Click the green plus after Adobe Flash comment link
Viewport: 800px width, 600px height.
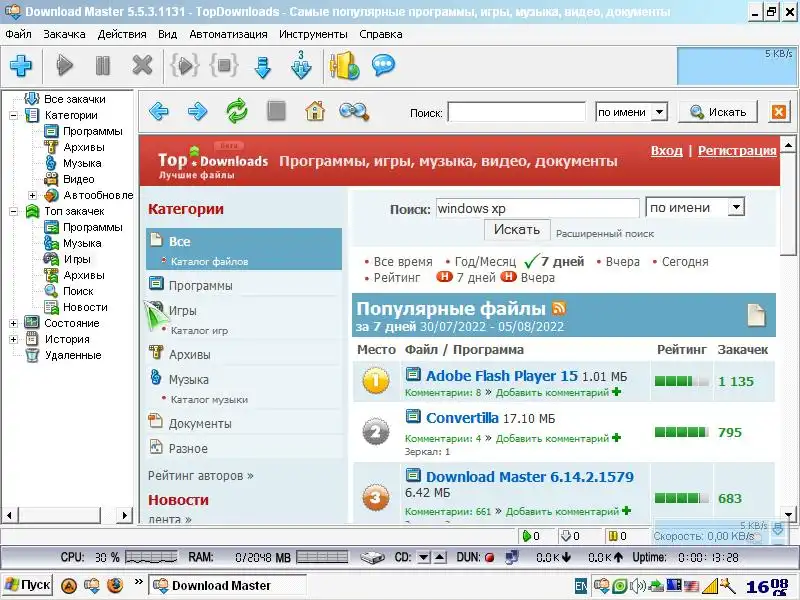[616, 392]
